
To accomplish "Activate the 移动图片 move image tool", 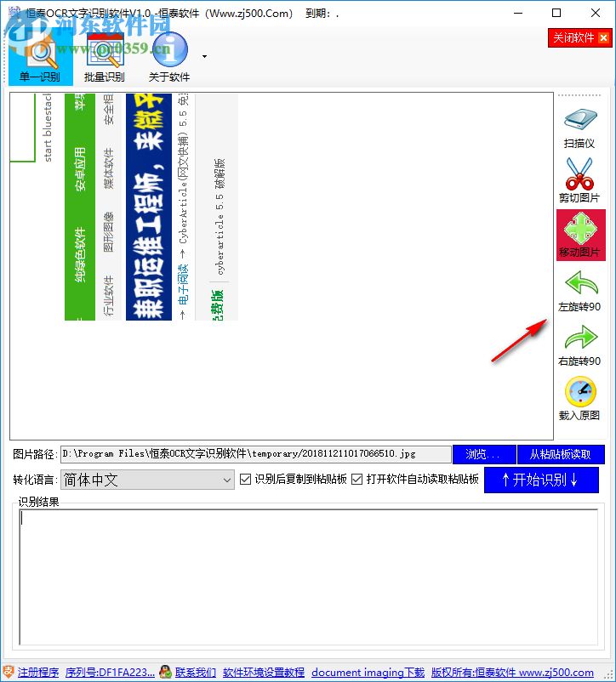I will 581,236.
